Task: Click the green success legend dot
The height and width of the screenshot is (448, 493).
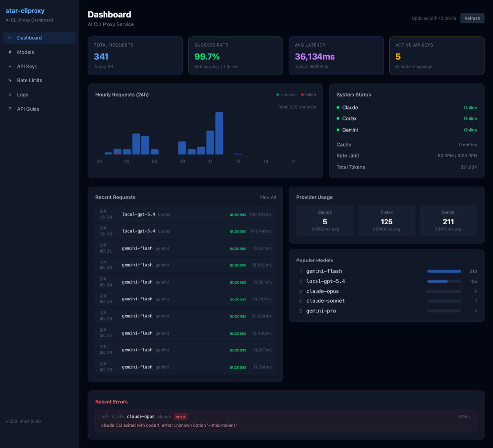Action: pos(277,95)
